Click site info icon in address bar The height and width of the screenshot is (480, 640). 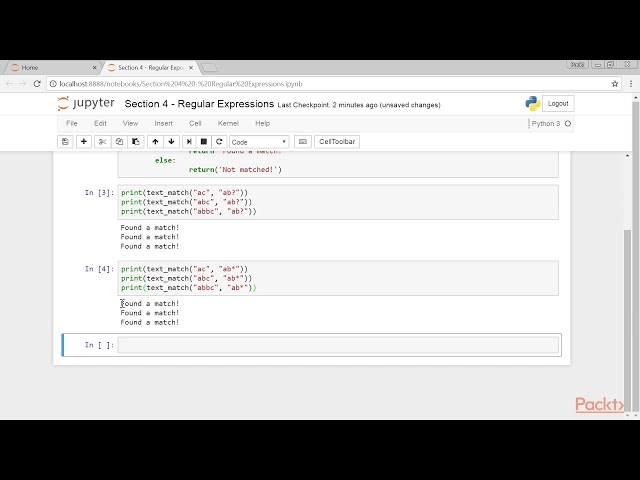click(x=53, y=84)
